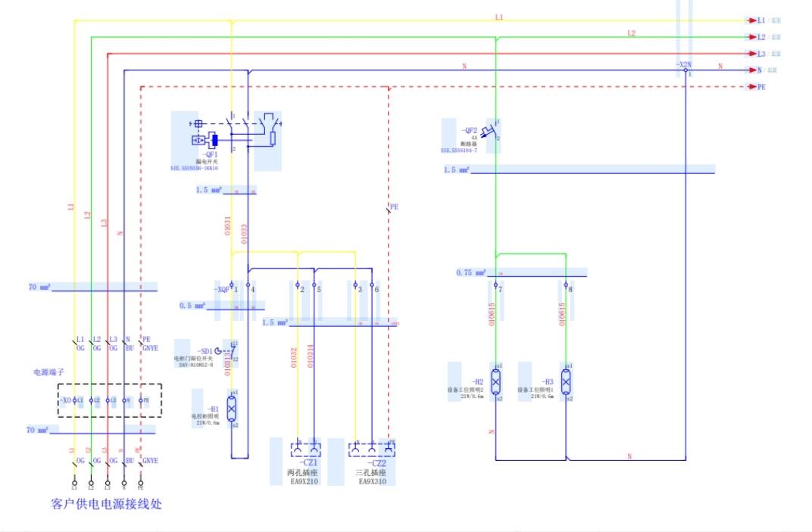Select the PE arrow on dashed line

click(x=752, y=87)
